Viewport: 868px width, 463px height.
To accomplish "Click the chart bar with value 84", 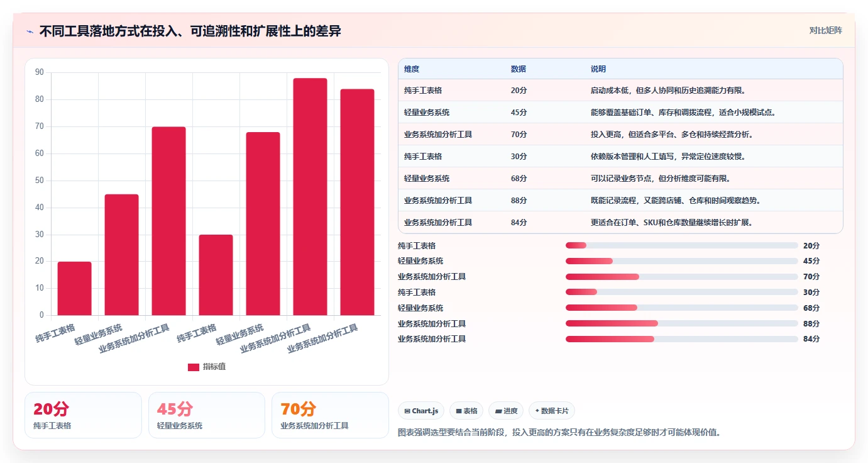I will tap(358, 202).
